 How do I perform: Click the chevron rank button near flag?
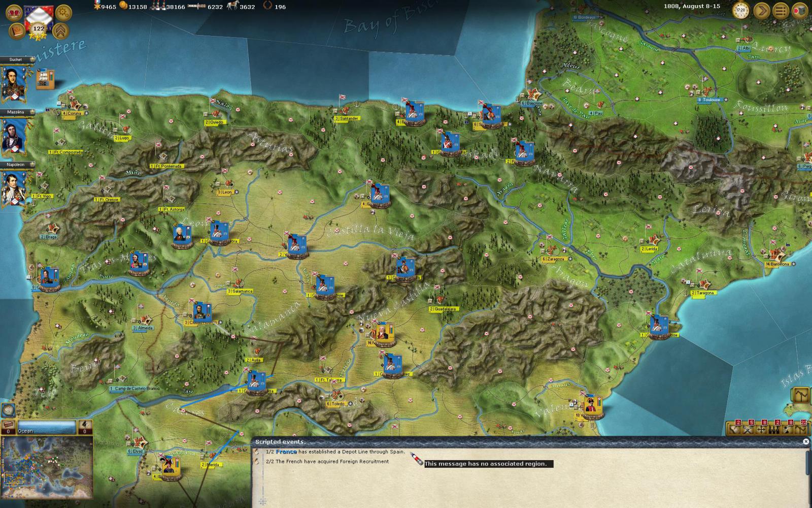click(61, 31)
